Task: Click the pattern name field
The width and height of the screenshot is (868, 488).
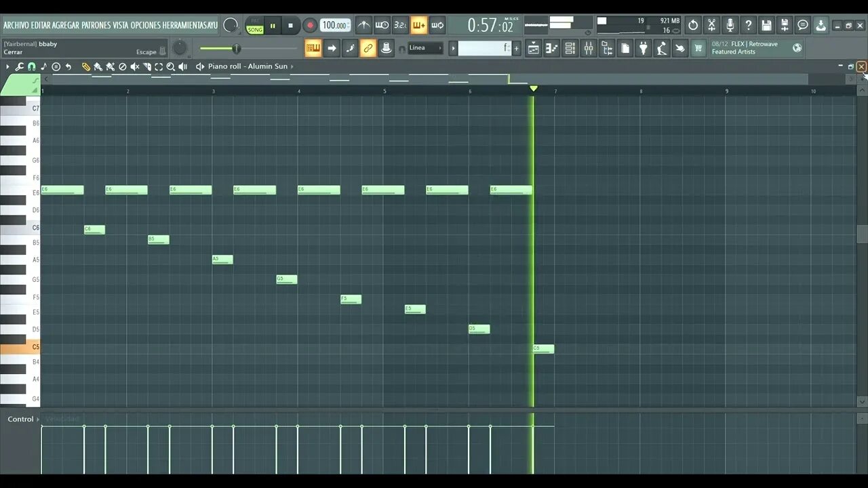Action: [485, 48]
